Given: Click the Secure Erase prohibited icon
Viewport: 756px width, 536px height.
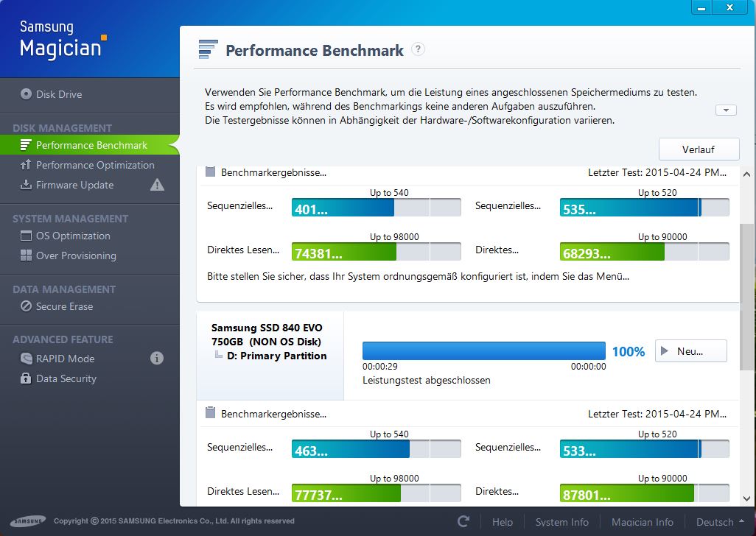Looking at the screenshot, I should 26,306.
